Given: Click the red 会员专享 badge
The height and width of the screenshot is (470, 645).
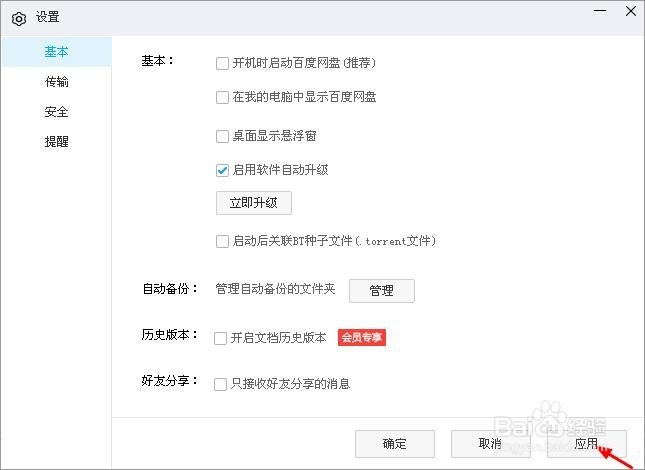Looking at the screenshot, I should click(x=361, y=338).
